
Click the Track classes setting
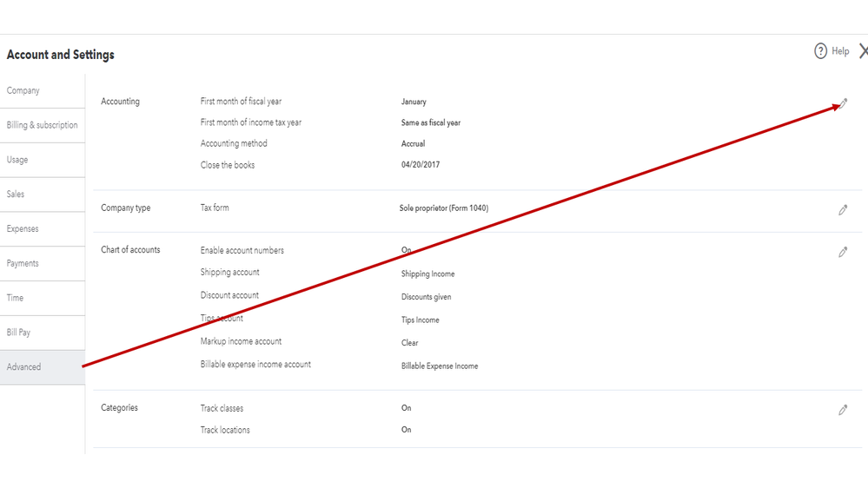tap(222, 408)
